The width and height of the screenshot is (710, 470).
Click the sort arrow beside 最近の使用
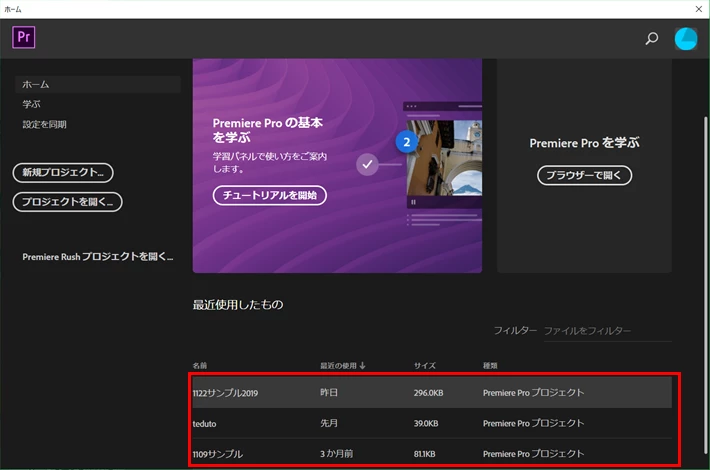point(362,365)
